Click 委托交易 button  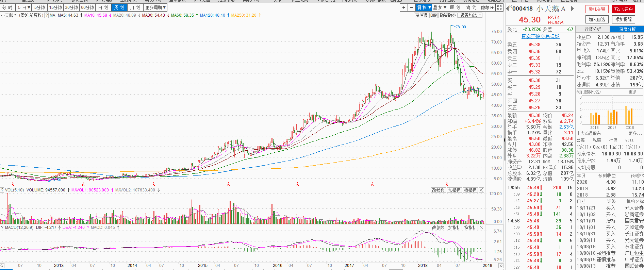pos(597,9)
